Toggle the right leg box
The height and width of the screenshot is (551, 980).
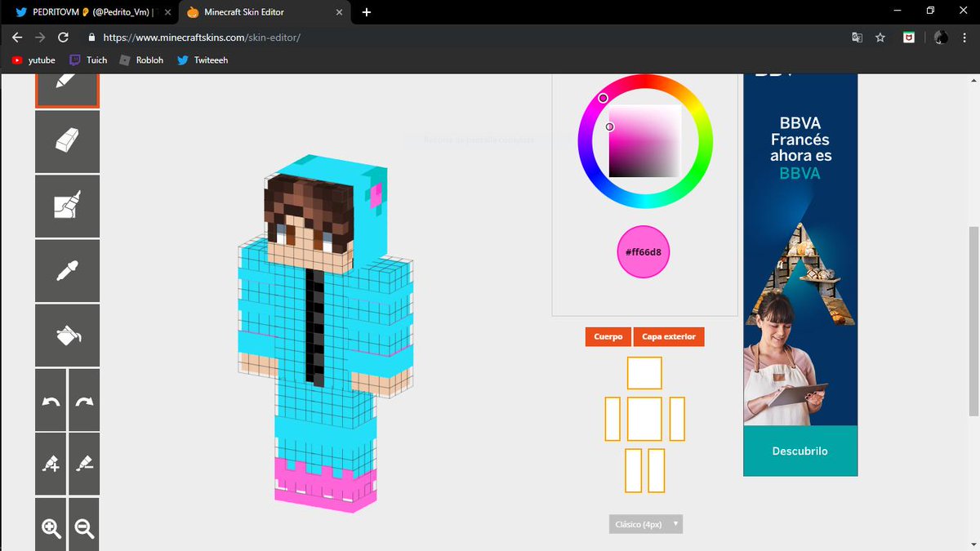pyautogui.click(x=656, y=470)
